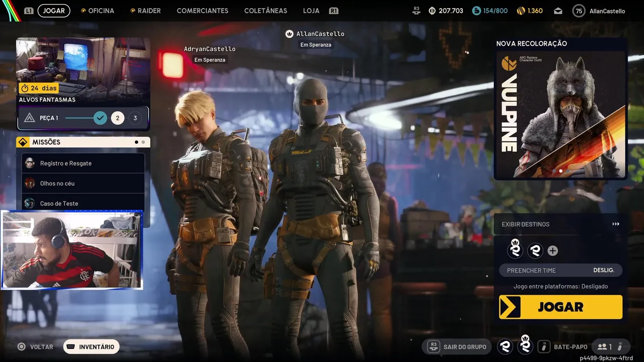This screenshot has height=362, width=644.
Task: Select the crowned avatar in the bottom bar
Action: 525,345
